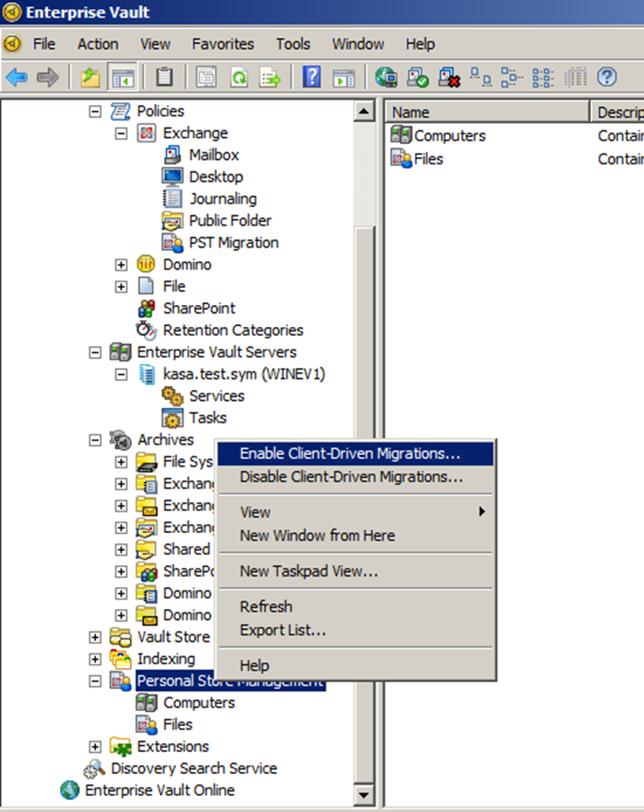Click the round question mark toolbar icon
The width and height of the screenshot is (644, 812).
point(607,78)
